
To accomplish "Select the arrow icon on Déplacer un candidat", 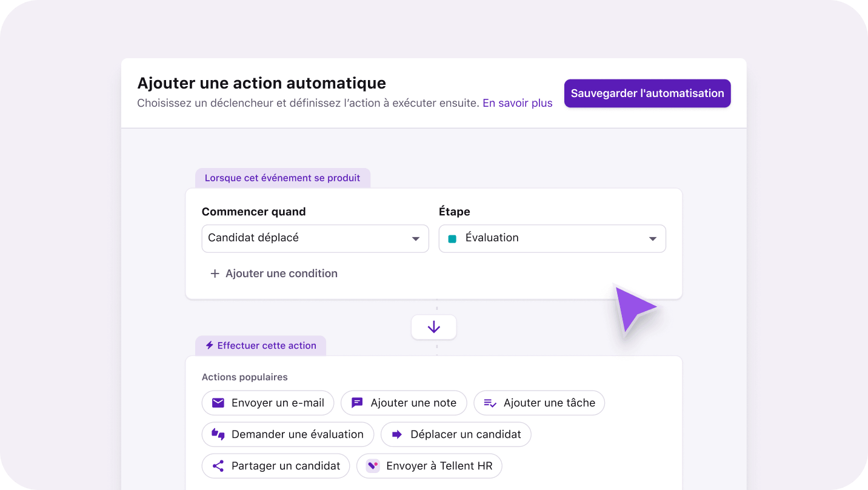I will 398,434.
